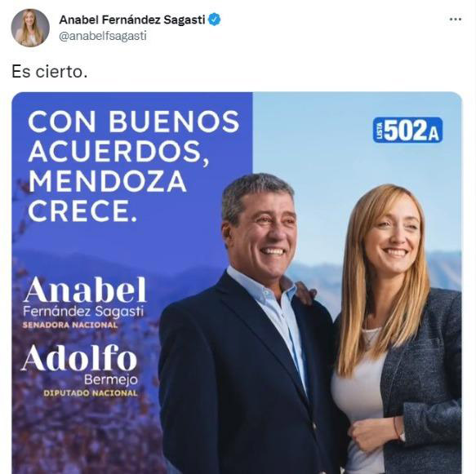Click the blue verified checkmark badge
The height and width of the screenshot is (474, 476).
[x=214, y=20]
